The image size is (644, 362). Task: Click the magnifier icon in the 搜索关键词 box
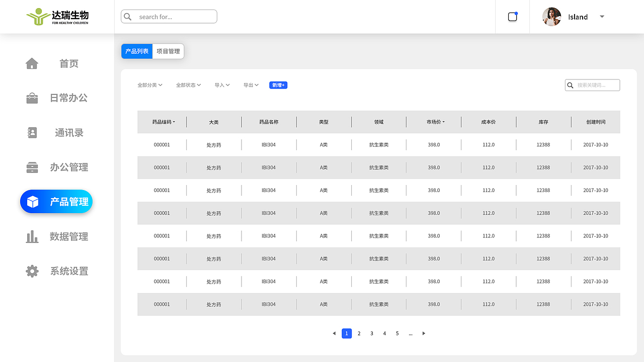tap(570, 85)
